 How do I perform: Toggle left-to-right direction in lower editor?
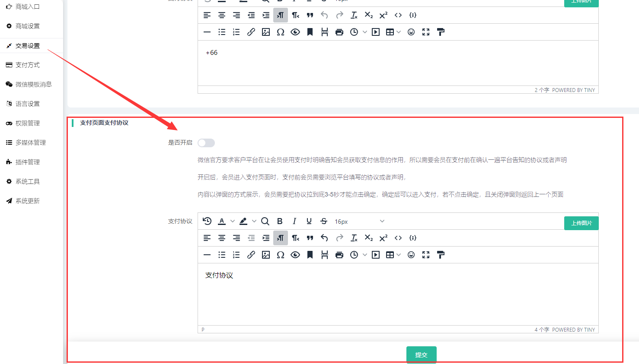pyautogui.click(x=281, y=238)
